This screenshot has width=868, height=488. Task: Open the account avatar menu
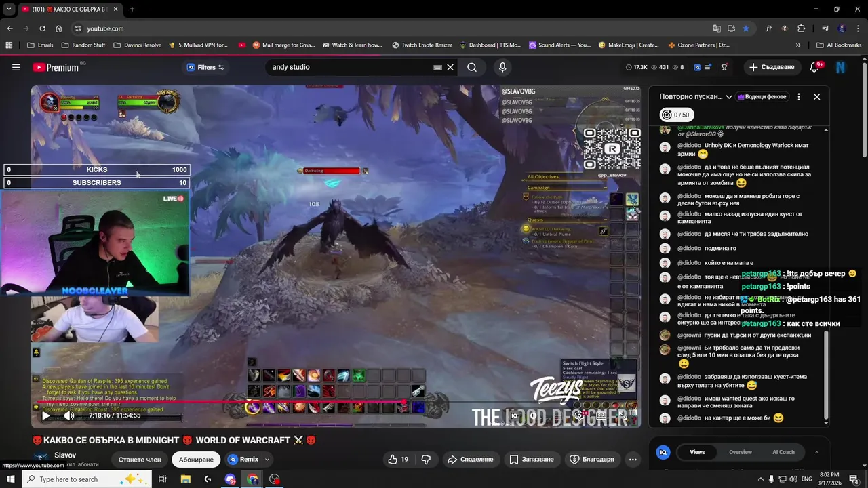841,67
